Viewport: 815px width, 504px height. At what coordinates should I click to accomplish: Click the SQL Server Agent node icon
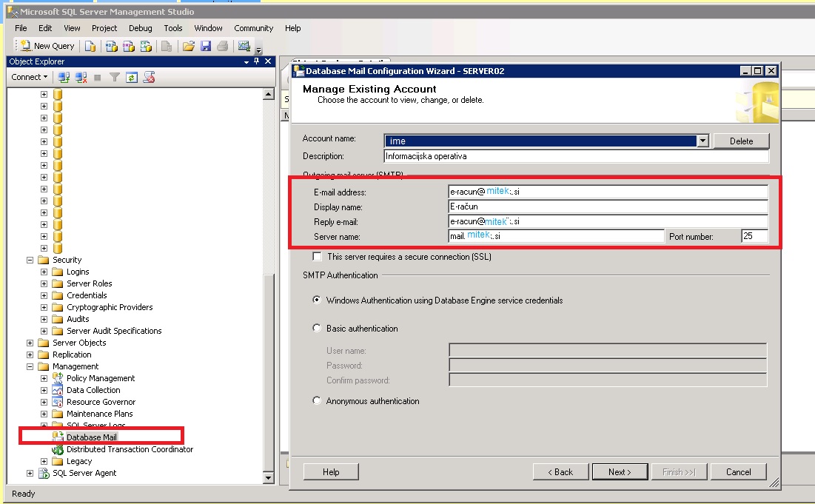[x=44, y=473]
